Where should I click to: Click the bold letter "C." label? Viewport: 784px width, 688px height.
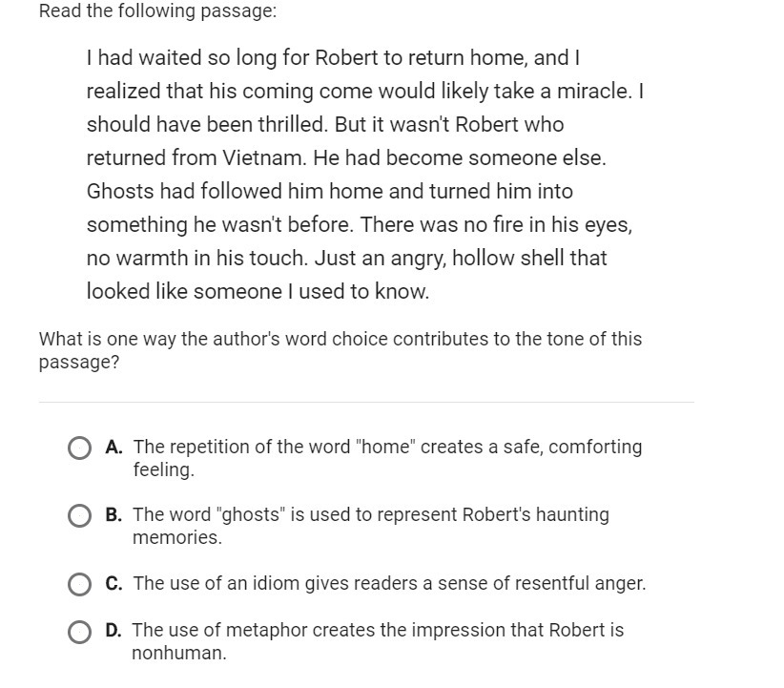pyautogui.click(x=114, y=583)
